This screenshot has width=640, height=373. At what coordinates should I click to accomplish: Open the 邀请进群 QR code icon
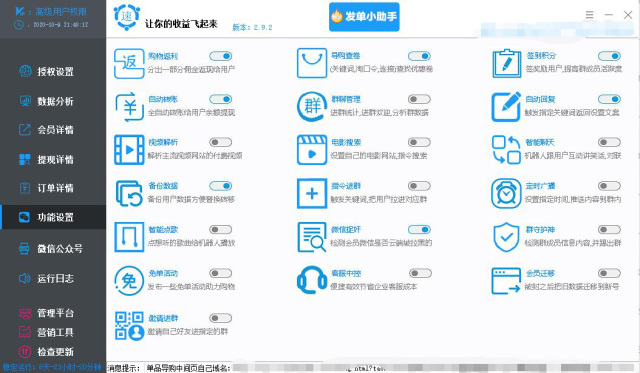point(129,325)
